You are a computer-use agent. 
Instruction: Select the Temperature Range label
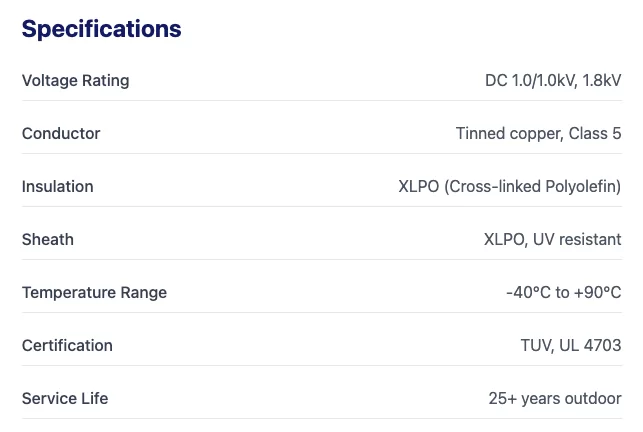(94, 292)
